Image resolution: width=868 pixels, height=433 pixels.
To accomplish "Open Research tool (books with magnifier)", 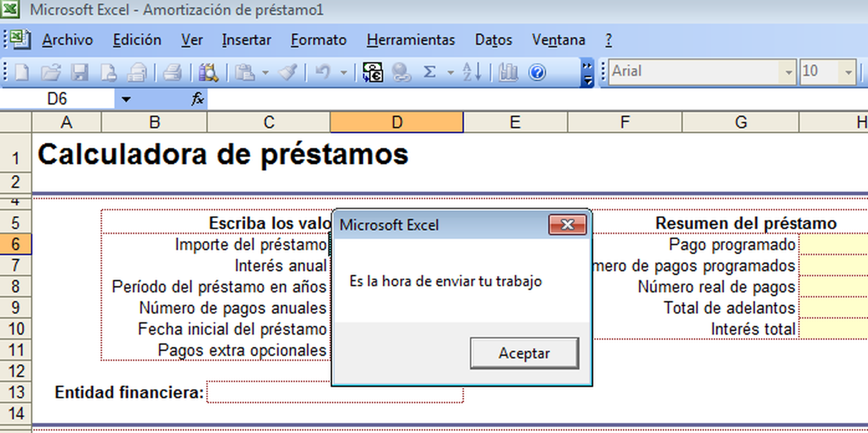I will (208, 72).
